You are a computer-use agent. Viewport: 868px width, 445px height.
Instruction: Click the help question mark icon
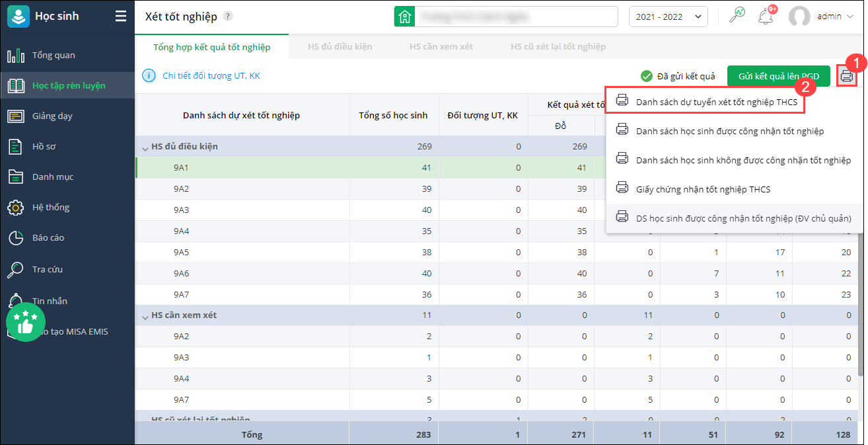coord(228,17)
